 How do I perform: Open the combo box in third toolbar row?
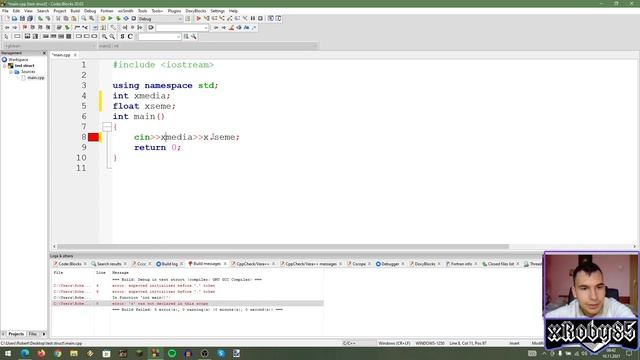point(159,37)
